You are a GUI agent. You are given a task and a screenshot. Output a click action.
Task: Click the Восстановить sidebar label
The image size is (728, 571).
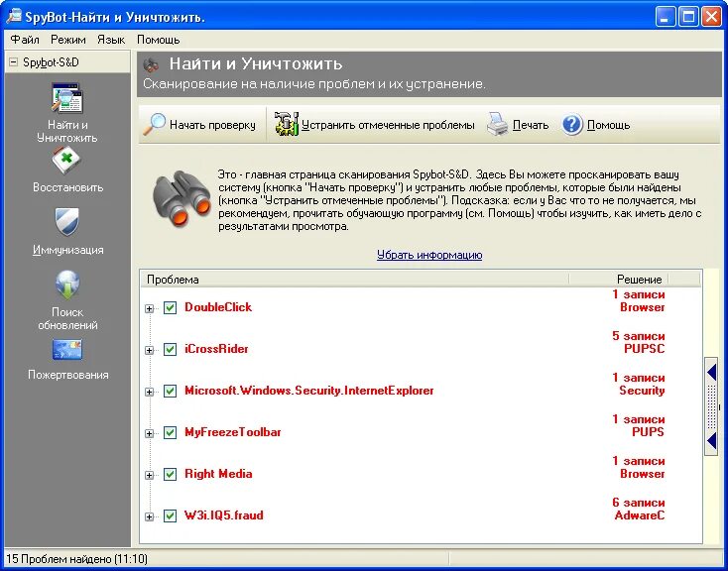(x=67, y=187)
